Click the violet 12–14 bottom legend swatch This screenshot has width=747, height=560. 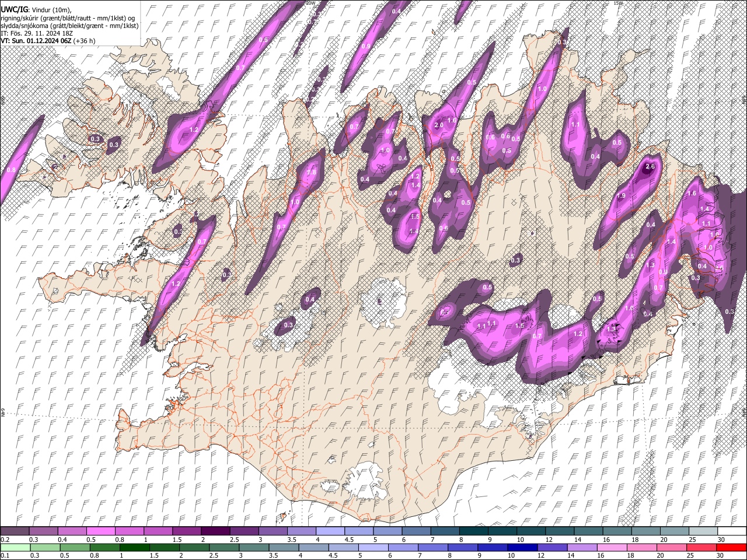click(x=552, y=547)
